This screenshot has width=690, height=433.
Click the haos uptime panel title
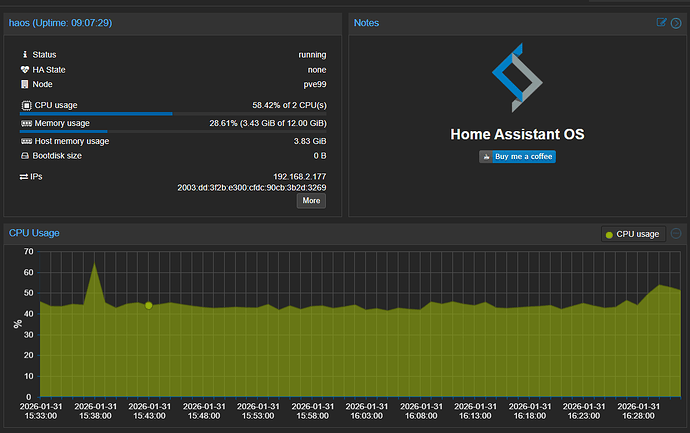(x=61, y=23)
